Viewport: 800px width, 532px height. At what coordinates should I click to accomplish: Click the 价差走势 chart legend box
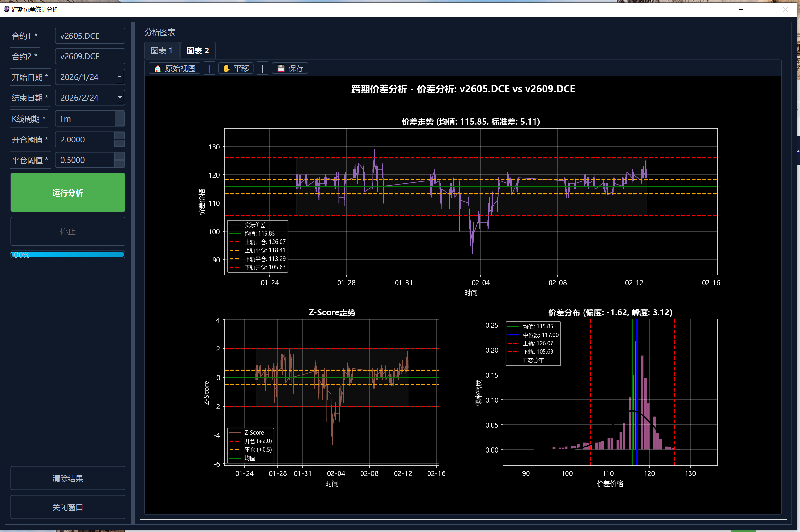(257, 246)
